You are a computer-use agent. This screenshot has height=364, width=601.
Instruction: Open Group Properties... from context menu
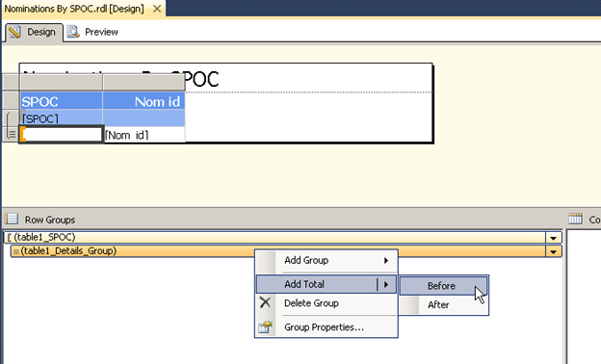[x=327, y=327]
